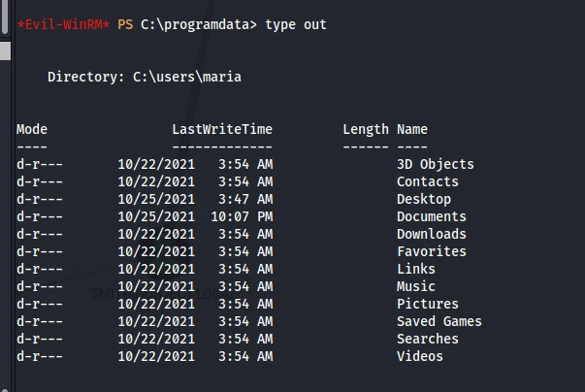Click the 3D Objects directory name
585x392 pixels.
click(435, 165)
